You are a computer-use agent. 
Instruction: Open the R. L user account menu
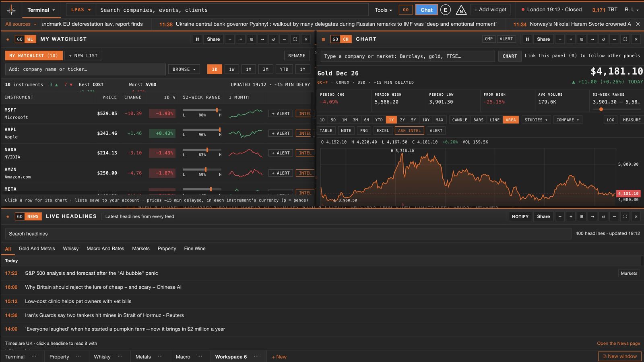click(632, 10)
